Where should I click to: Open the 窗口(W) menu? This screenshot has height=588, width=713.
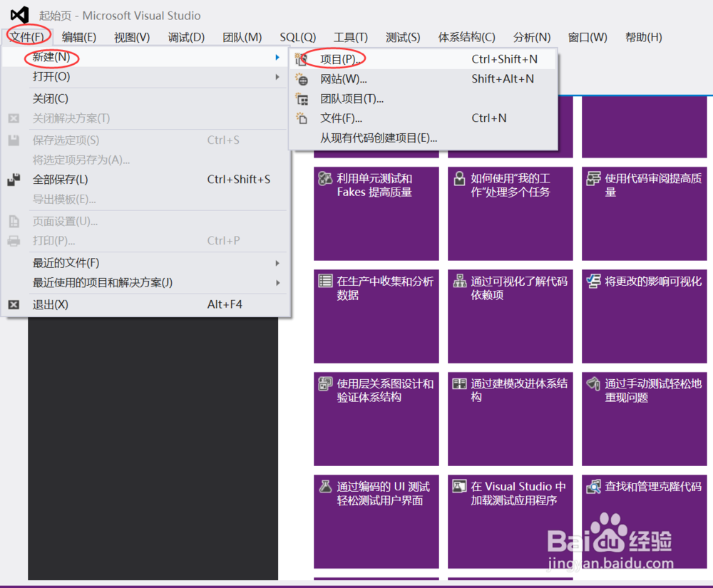588,37
